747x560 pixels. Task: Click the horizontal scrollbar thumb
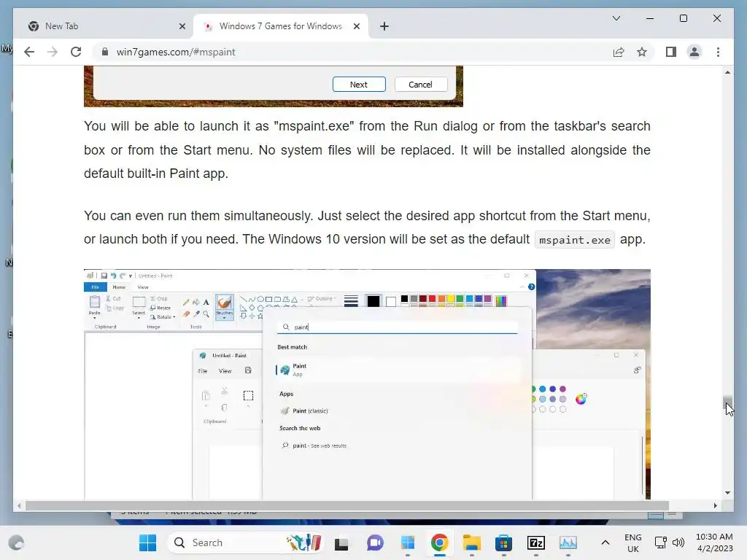point(347,506)
